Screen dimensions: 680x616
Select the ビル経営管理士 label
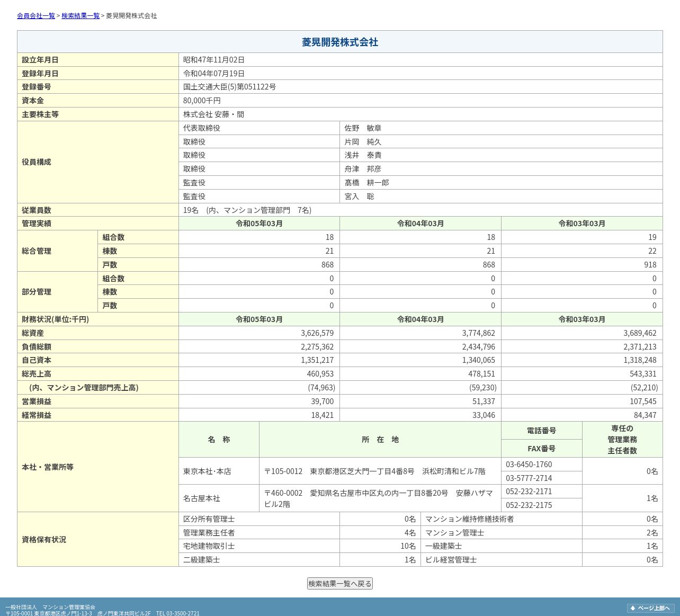coord(451,560)
